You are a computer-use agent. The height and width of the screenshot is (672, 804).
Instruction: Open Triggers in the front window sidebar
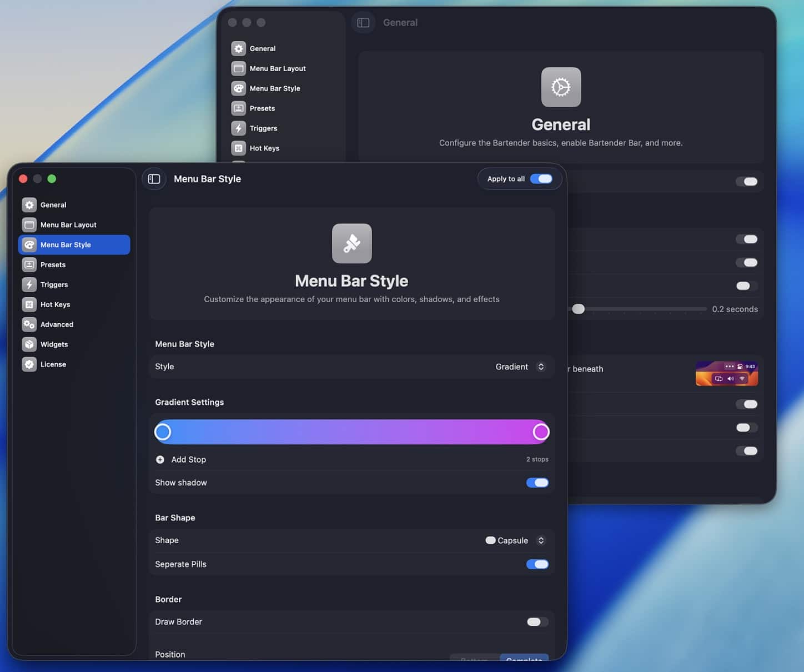(x=74, y=285)
